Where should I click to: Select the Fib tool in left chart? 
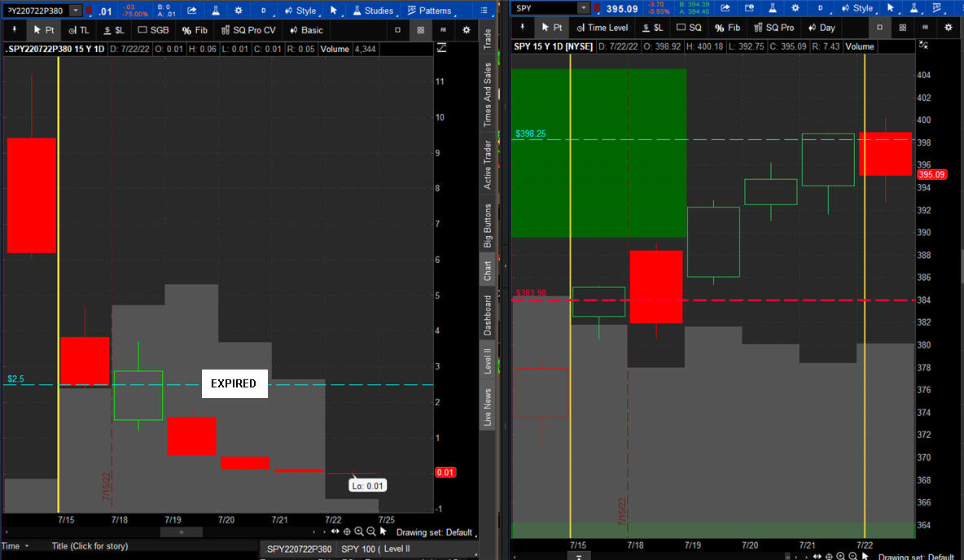[x=195, y=29]
